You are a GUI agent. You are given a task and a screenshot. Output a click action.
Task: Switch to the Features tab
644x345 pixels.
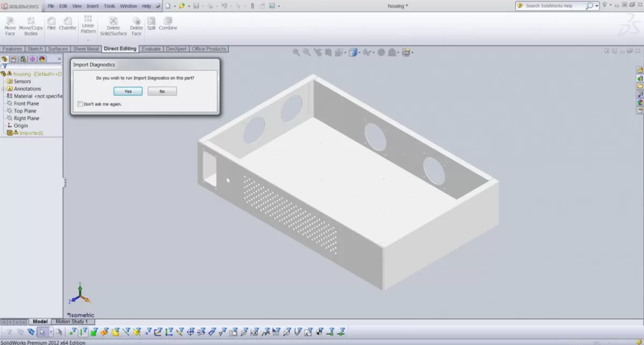pyautogui.click(x=12, y=49)
